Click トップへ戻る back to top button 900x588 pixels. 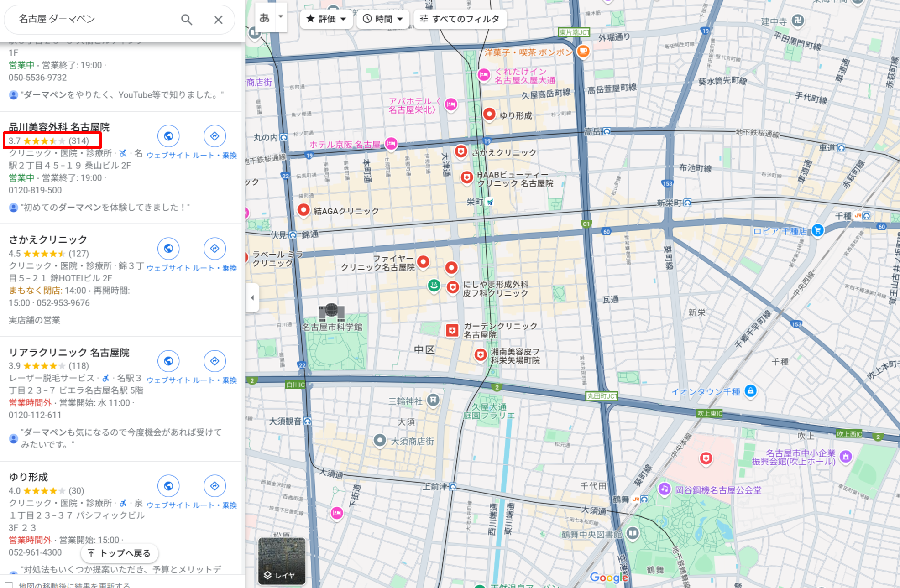click(120, 553)
